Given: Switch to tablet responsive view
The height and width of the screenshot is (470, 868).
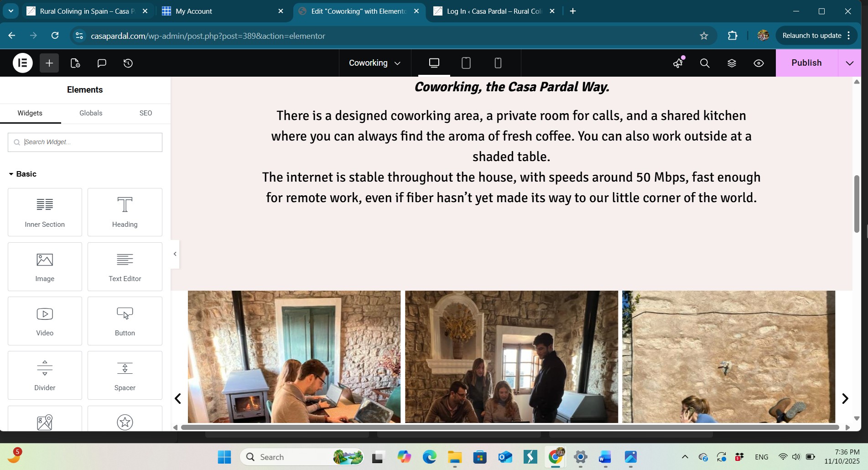Looking at the screenshot, I should 466,63.
